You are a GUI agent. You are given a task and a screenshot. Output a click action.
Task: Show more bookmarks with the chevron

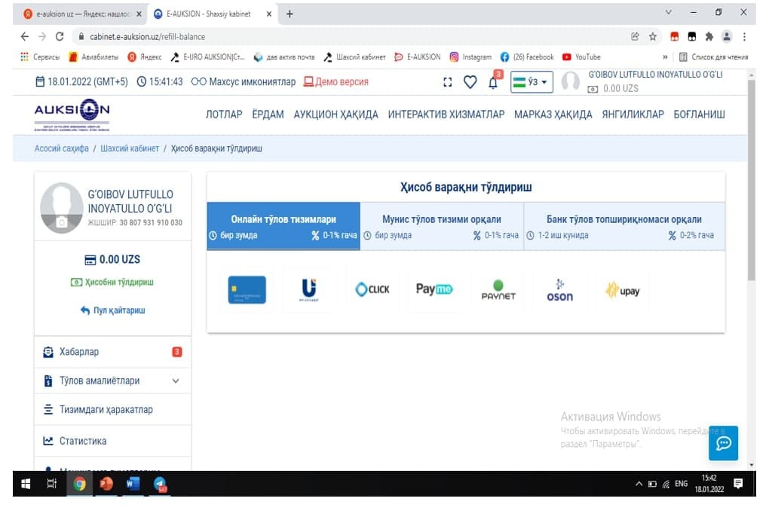point(665,57)
